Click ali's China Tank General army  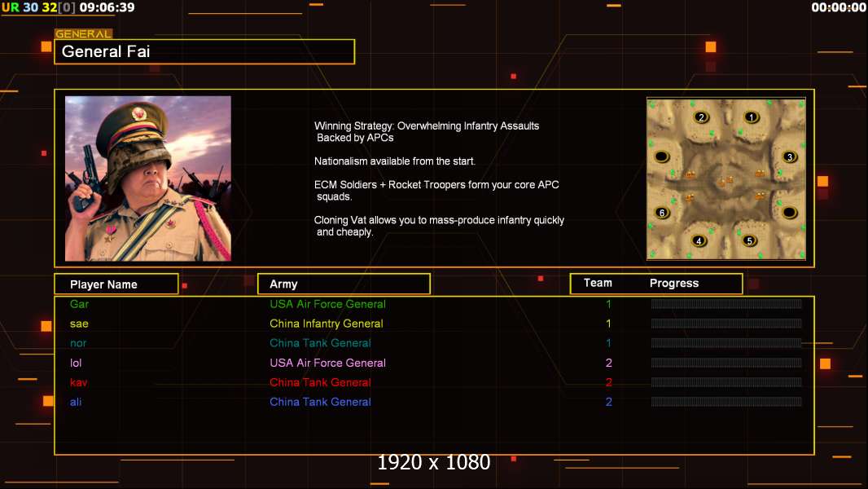pos(321,402)
